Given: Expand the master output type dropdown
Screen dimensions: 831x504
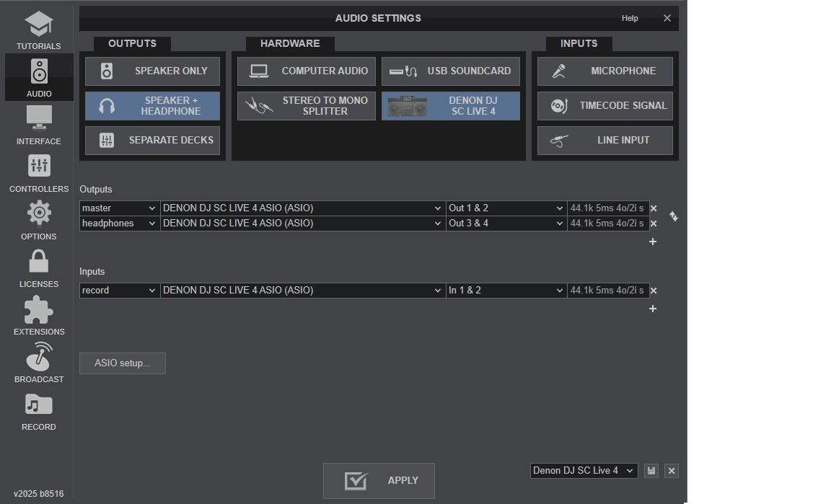Looking at the screenshot, I should 119,208.
